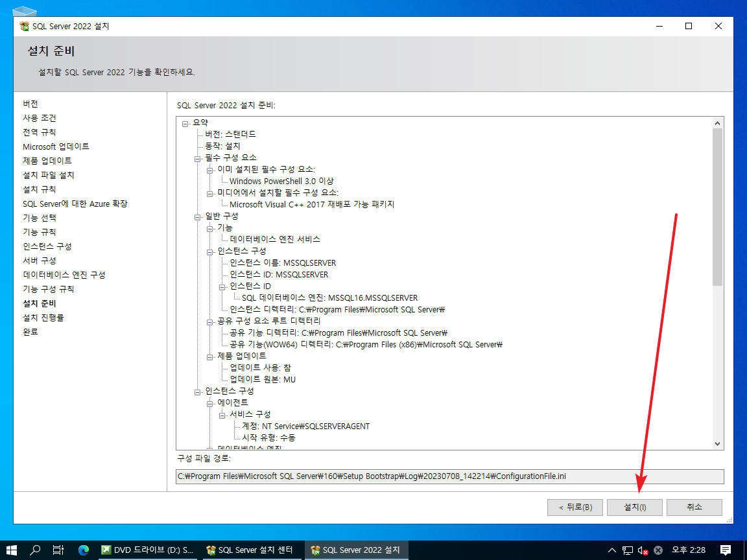The width and height of the screenshot is (747, 560).
Task: Click the muted volume tray icon
Action: pos(643,550)
